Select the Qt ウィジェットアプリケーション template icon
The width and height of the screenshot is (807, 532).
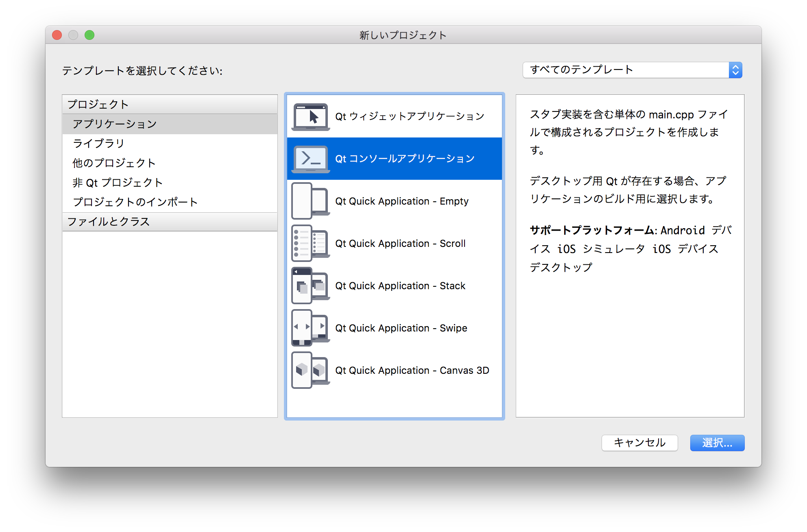[x=310, y=117]
